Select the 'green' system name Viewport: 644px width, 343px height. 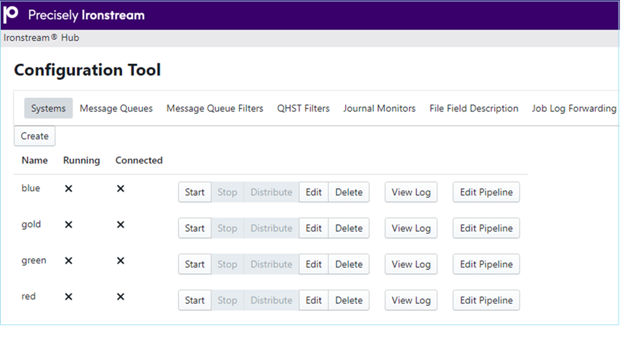coord(34,260)
